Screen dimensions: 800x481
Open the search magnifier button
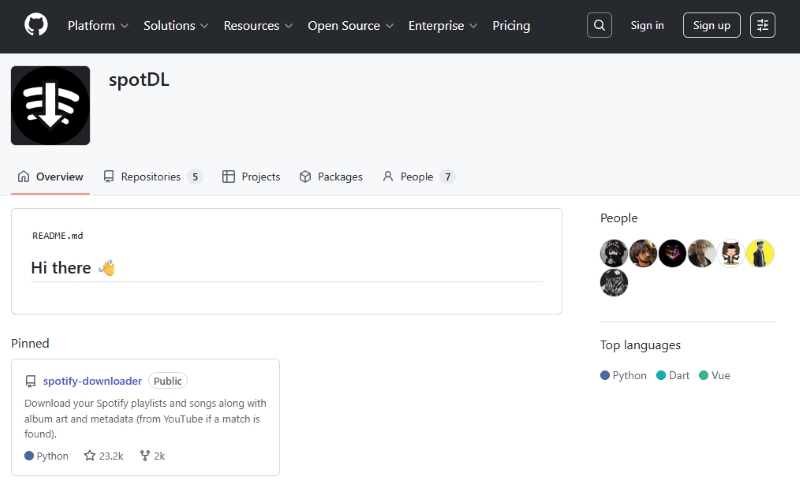click(x=599, y=25)
